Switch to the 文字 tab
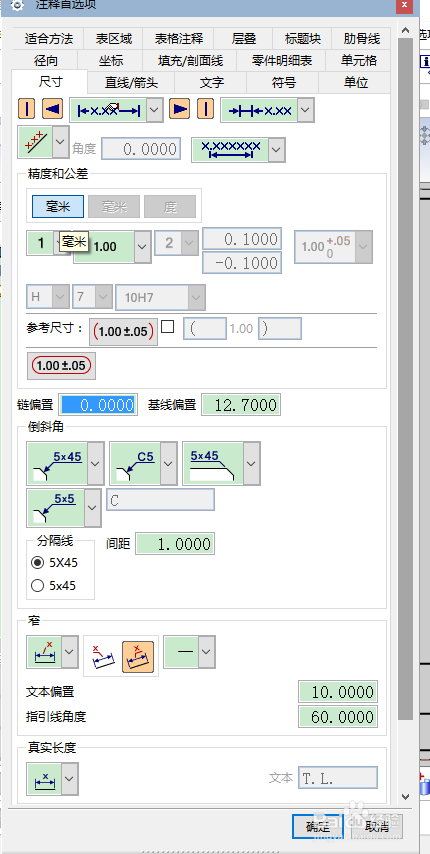 (x=211, y=83)
